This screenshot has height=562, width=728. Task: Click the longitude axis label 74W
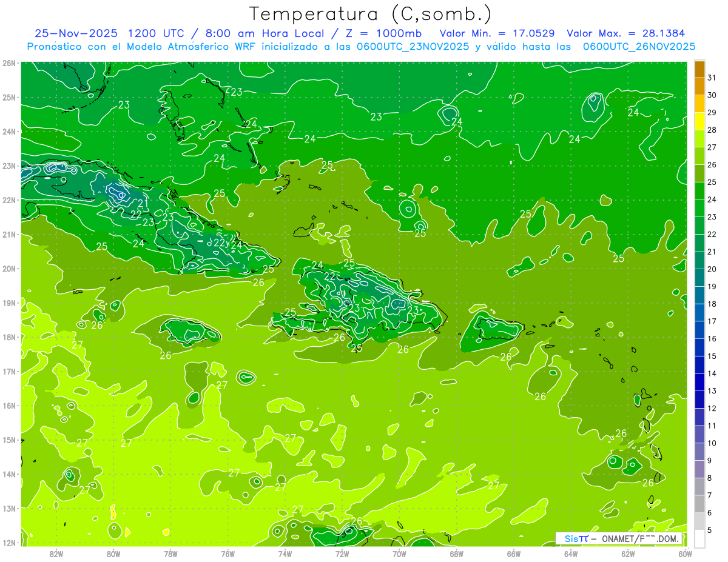click(x=285, y=553)
